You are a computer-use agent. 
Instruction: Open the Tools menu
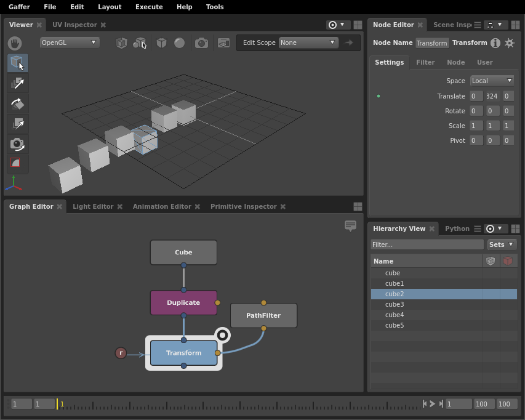point(215,7)
